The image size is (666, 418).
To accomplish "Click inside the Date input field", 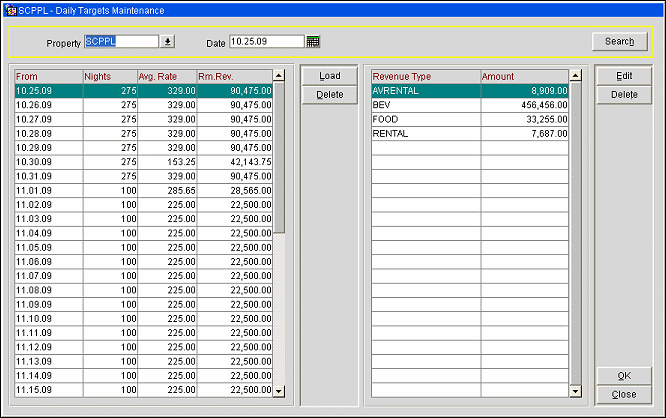I will coord(265,42).
